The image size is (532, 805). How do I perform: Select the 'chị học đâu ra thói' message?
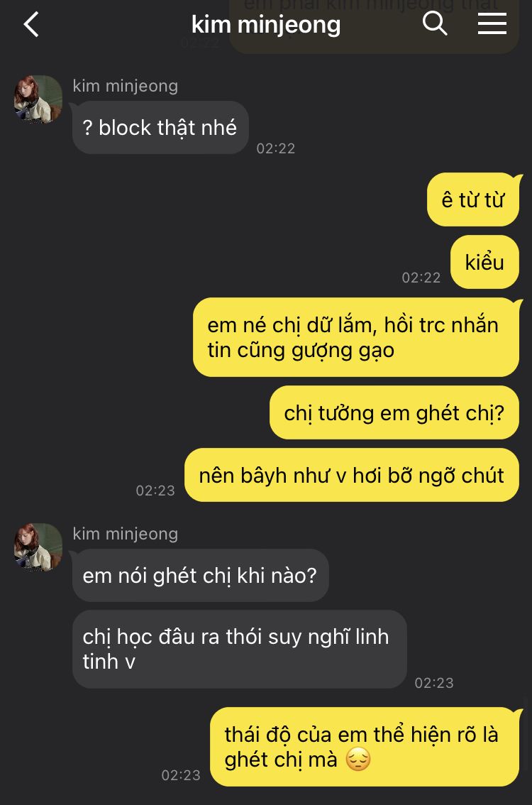click(240, 650)
